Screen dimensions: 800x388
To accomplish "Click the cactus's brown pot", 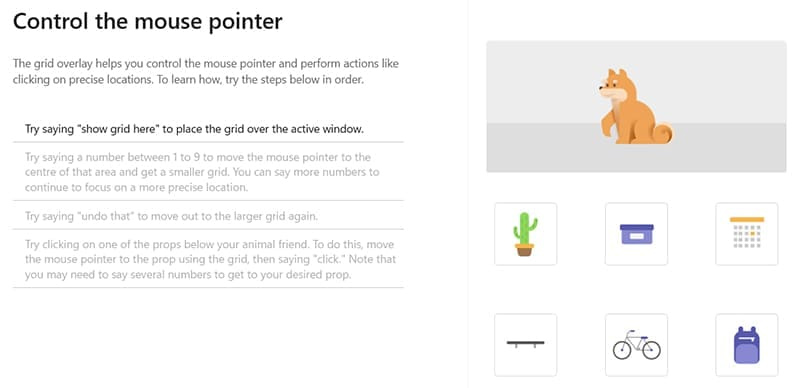I will click(524, 250).
